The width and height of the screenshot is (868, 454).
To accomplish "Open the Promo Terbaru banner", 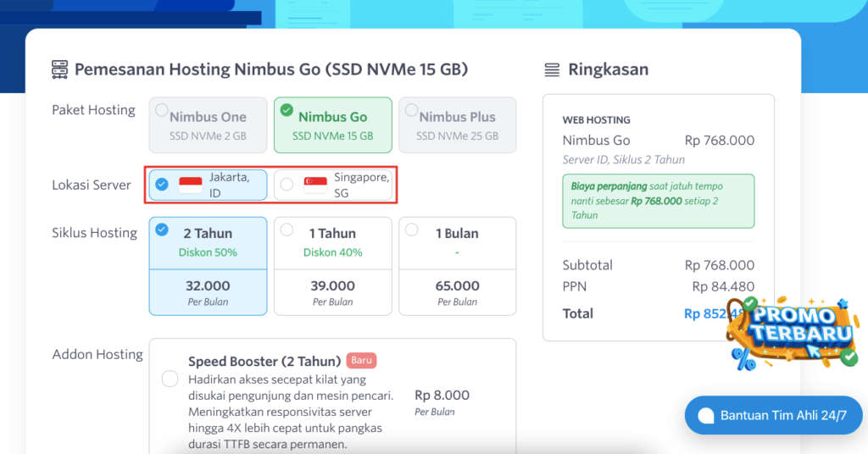I will [x=793, y=333].
